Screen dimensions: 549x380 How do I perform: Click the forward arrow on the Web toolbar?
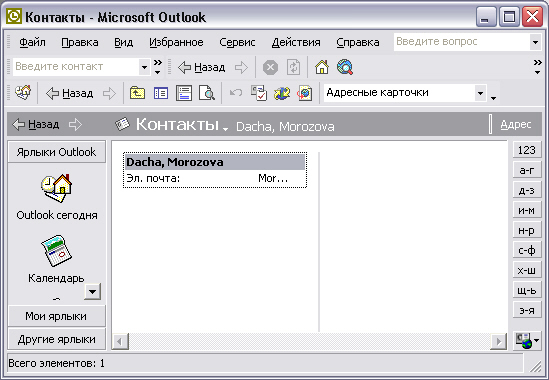tap(241, 67)
